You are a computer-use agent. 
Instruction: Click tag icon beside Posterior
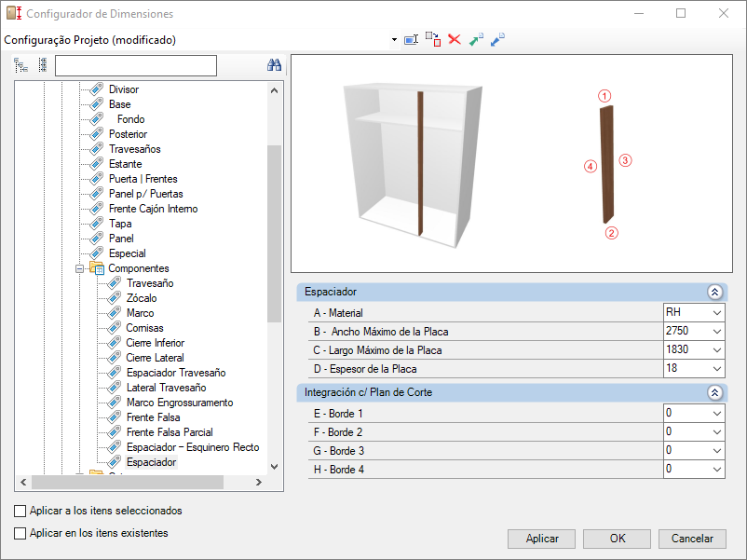(x=97, y=134)
